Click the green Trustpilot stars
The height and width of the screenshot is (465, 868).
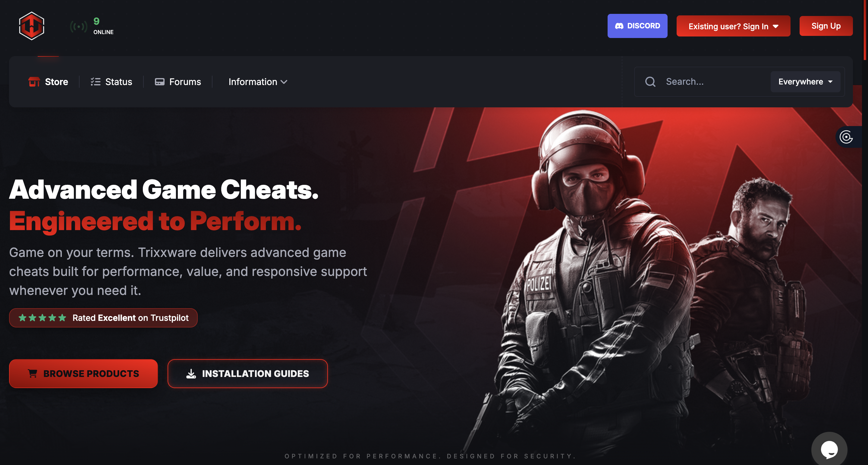point(42,318)
